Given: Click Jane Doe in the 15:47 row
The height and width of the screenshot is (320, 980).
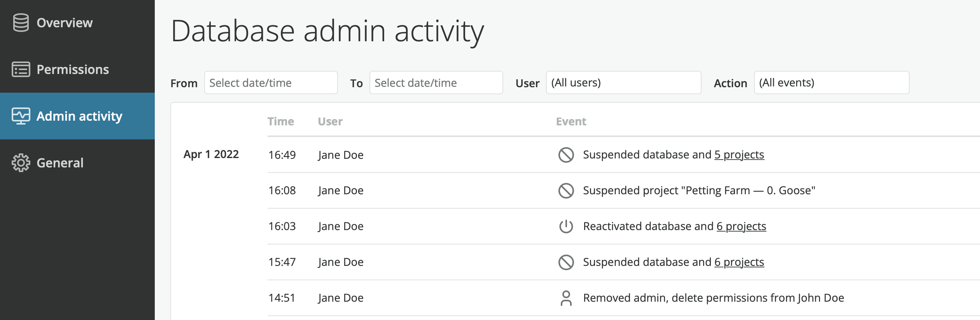Looking at the screenshot, I should point(341,262).
